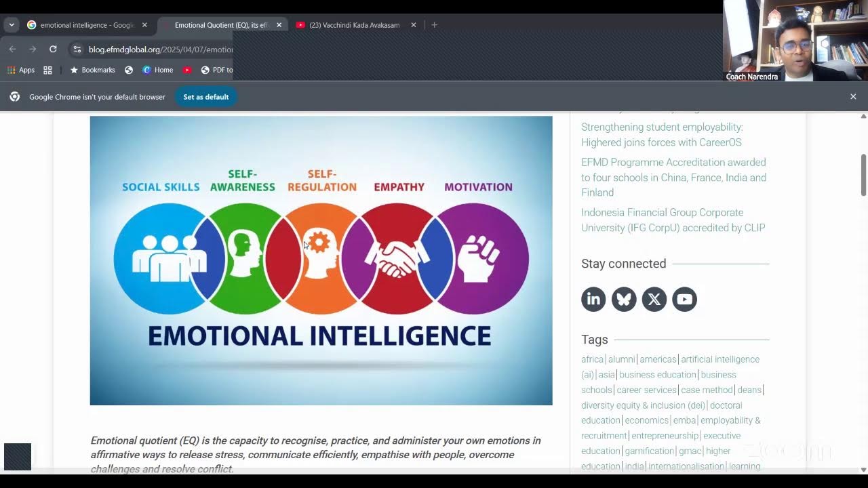Reload the current page
Screen dimensions: 868x488
click(53, 49)
